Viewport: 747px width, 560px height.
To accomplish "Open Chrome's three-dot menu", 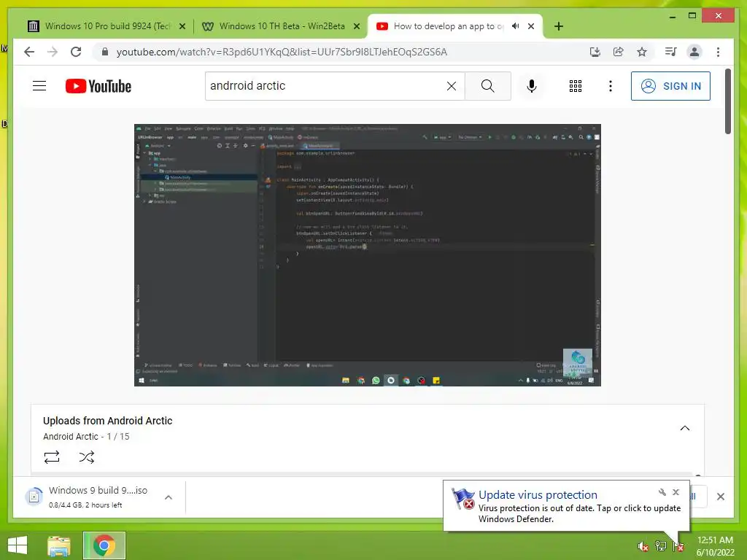I will [x=718, y=52].
